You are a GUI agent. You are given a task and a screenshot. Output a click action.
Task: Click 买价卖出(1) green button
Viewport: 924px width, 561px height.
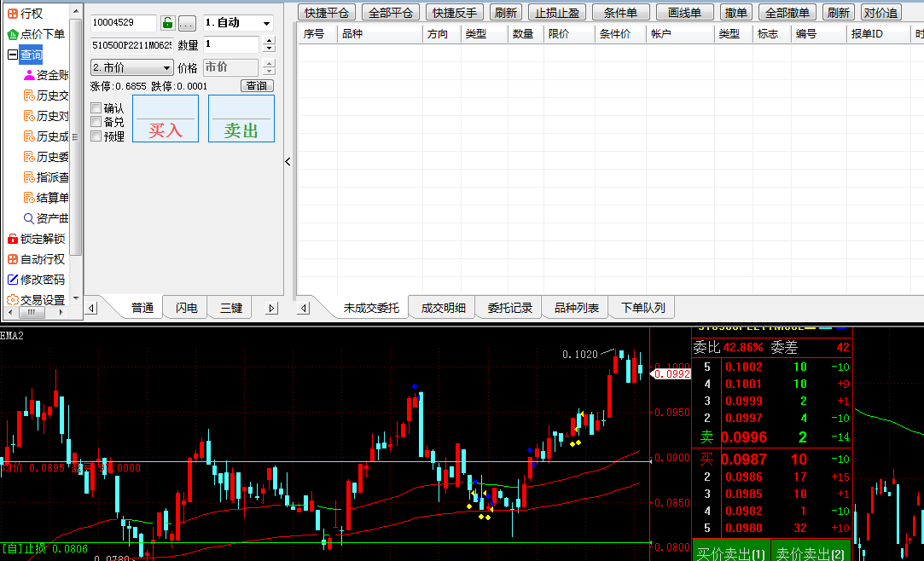(x=730, y=552)
